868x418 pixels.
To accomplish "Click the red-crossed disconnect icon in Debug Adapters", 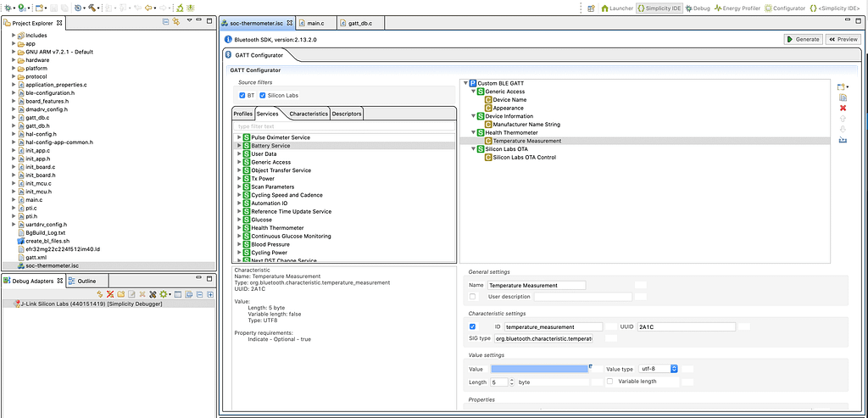I will coord(110,294).
